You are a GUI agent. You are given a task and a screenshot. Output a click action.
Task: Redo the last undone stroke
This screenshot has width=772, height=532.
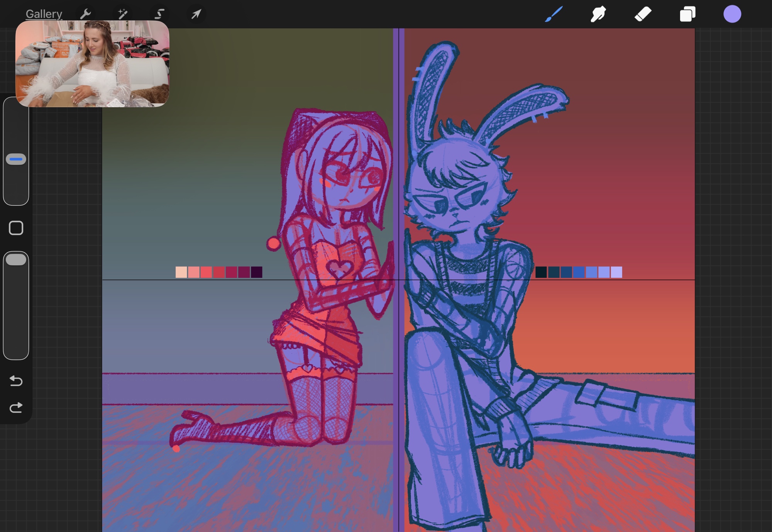16,408
